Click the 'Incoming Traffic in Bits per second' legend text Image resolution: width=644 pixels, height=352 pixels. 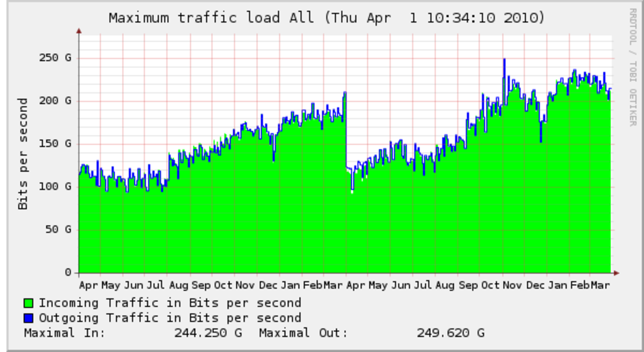pyautogui.click(x=170, y=303)
